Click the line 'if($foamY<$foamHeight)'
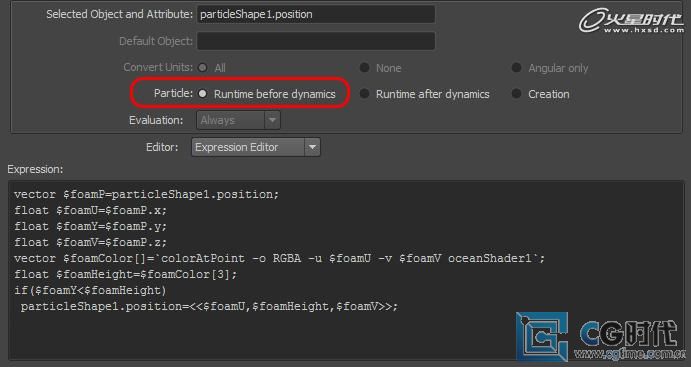This screenshot has width=691, height=367. coord(90,290)
